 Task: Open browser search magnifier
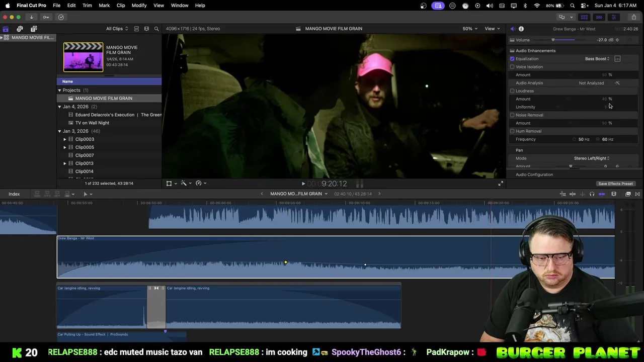(156, 29)
